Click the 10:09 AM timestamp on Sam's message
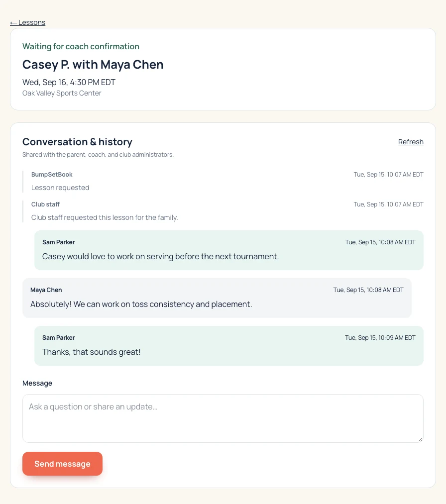This screenshot has width=446, height=504. pyautogui.click(x=380, y=337)
